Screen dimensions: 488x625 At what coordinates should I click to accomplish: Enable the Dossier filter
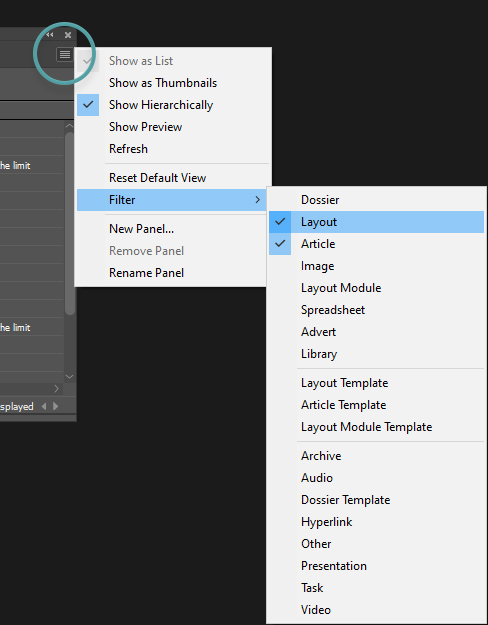pos(376,200)
